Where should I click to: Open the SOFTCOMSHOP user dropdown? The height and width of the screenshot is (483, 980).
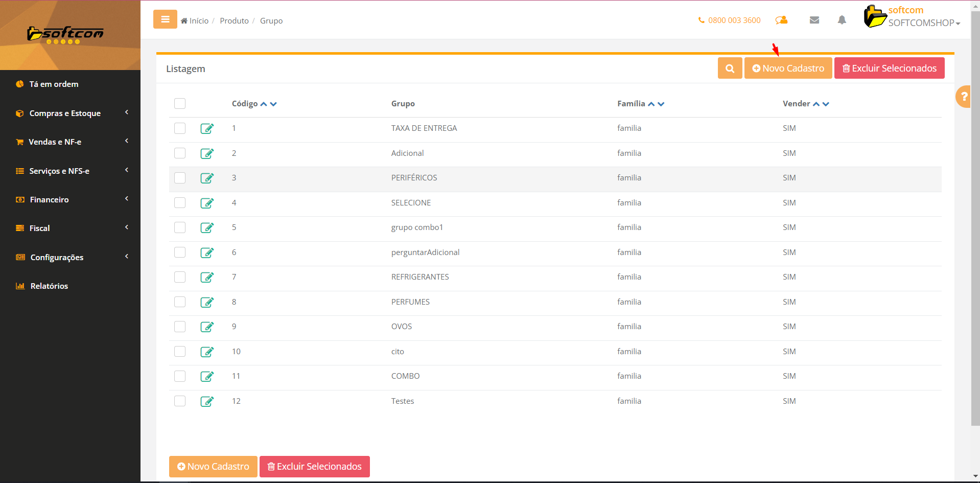point(924,23)
